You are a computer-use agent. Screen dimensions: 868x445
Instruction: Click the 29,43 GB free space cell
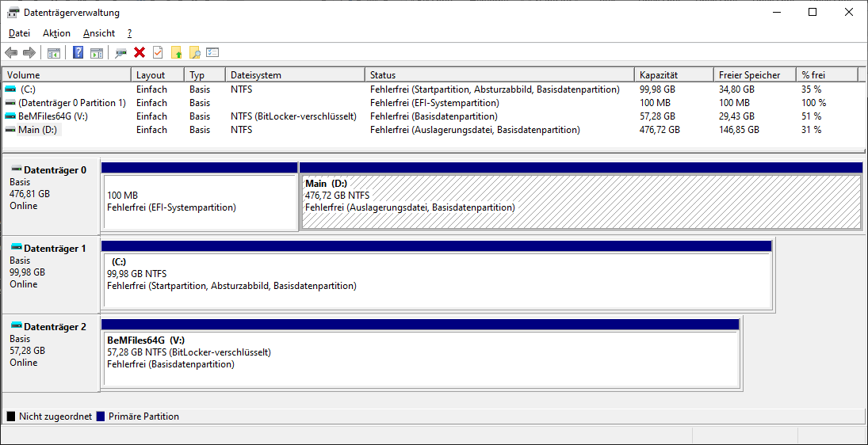pos(736,116)
